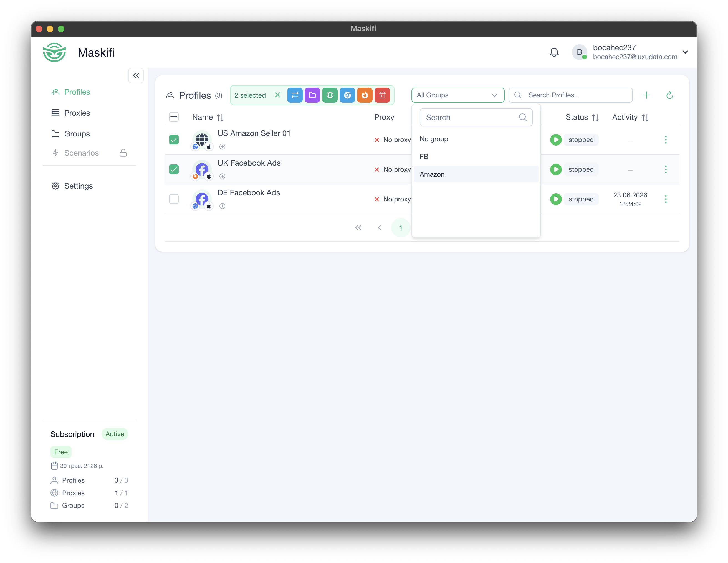Click the Facebook avatar of UK Facebook Ads
The height and width of the screenshot is (563, 728).
(x=202, y=169)
